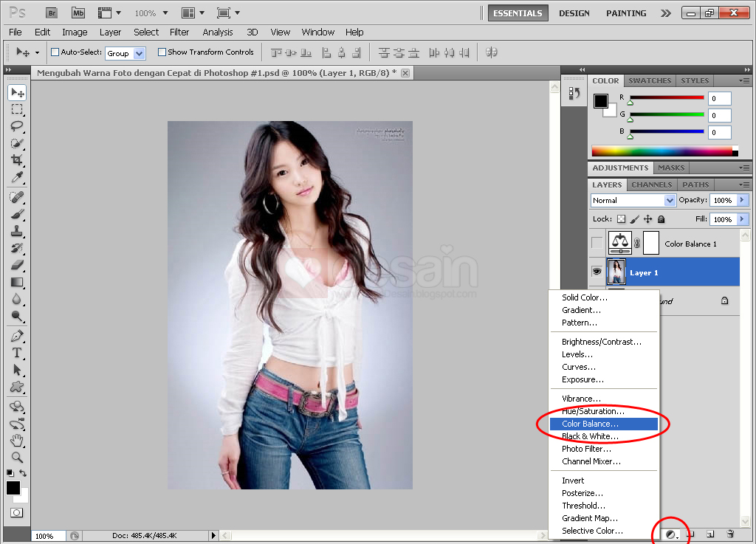Image resolution: width=756 pixels, height=544 pixels.
Task: Select the Zoom tool
Action: click(17, 457)
